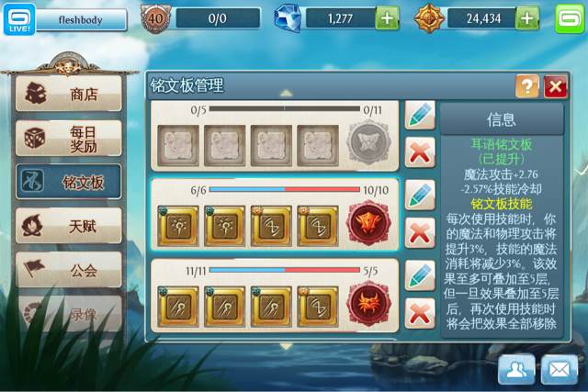Viewport: 588px width, 392px height.
Task: Expand the list upward with the top arrow
Action: point(286,93)
